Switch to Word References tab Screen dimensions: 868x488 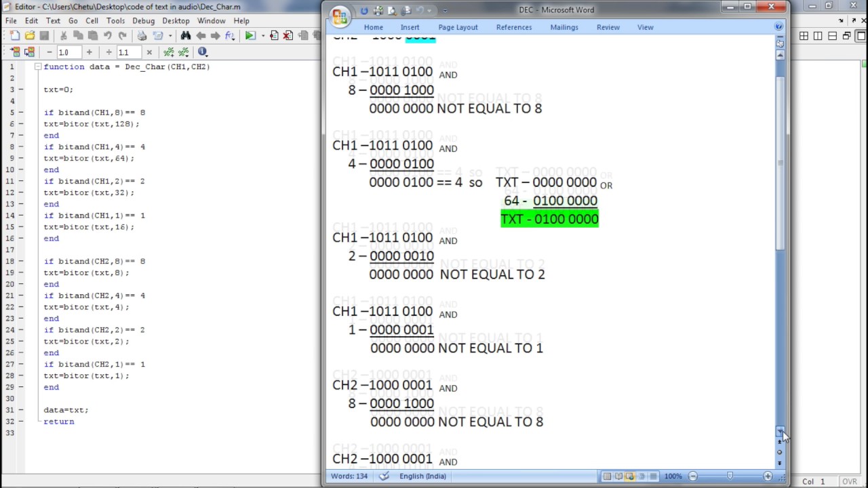click(x=514, y=27)
